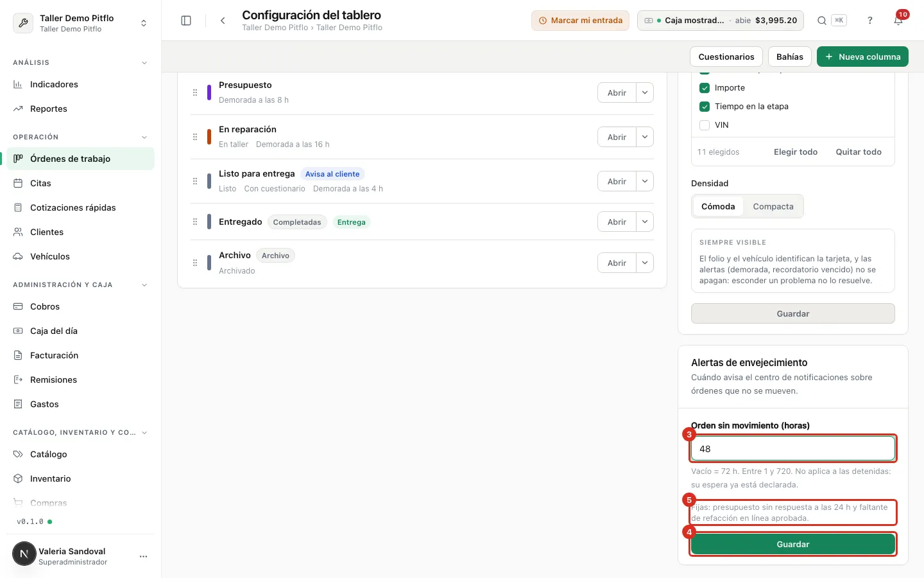
Task: Click Marcar mi entrada button
Action: [580, 21]
